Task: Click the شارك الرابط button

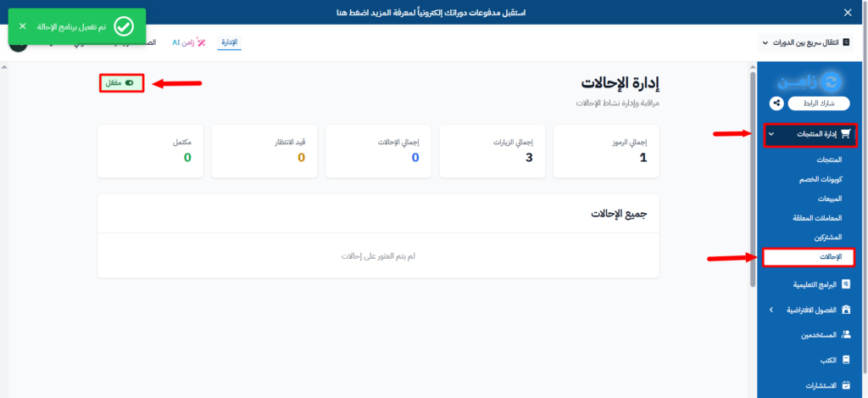Action: [x=818, y=104]
